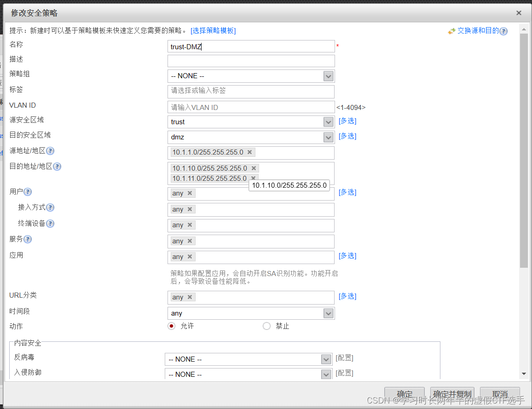
Task: Click the dialog vertical scrollbar thumb
Action: tap(524, 150)
